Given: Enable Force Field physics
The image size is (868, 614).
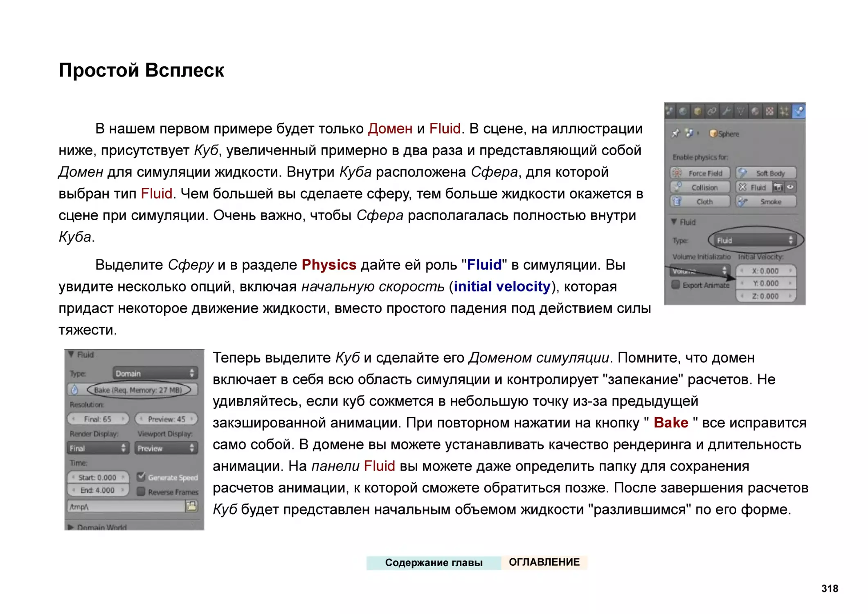Looking at the screenshot, I should tap(700, 173).
